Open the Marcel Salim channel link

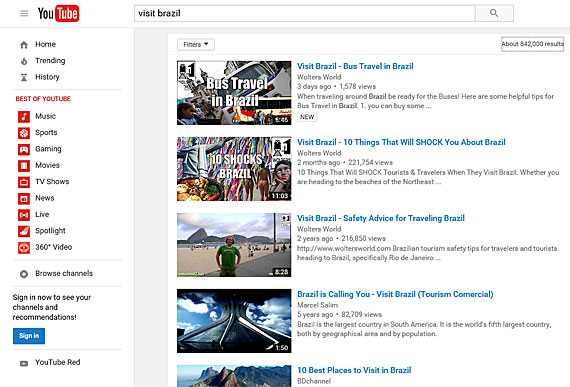tap(317, 305)
